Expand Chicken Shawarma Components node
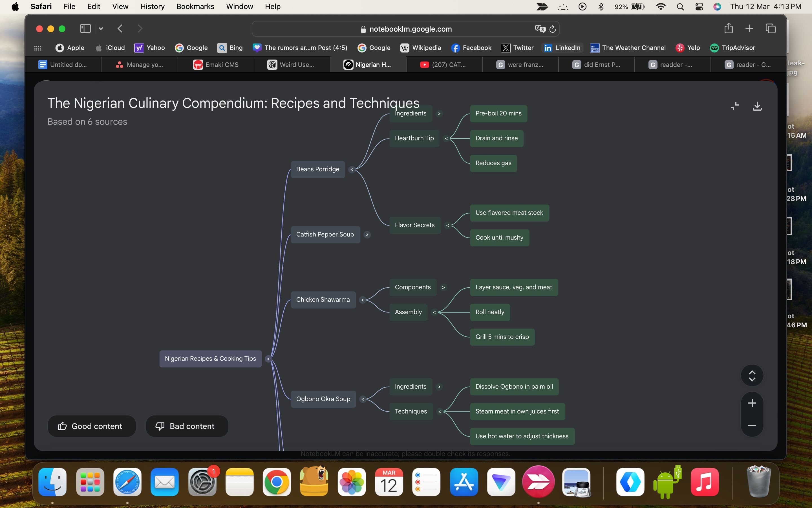The width and height of the screenshot is (812, 508). 443,288
